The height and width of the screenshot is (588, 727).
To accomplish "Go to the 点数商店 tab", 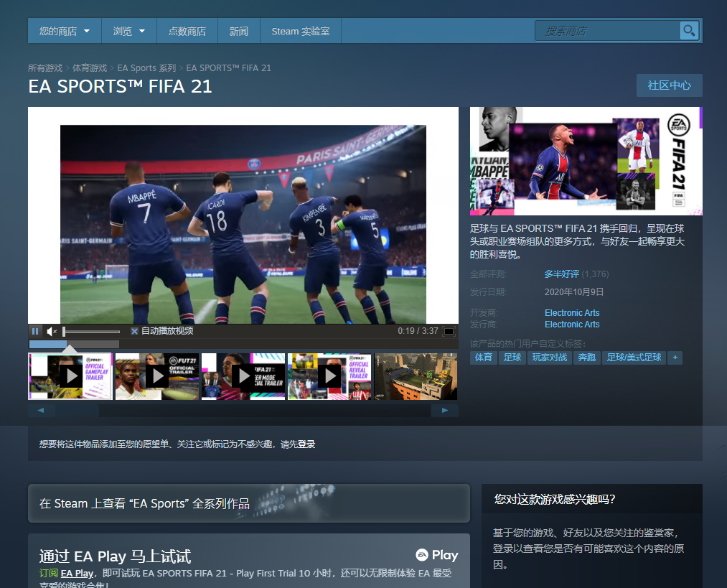I will pyautogui.click(x=187, y=31).
